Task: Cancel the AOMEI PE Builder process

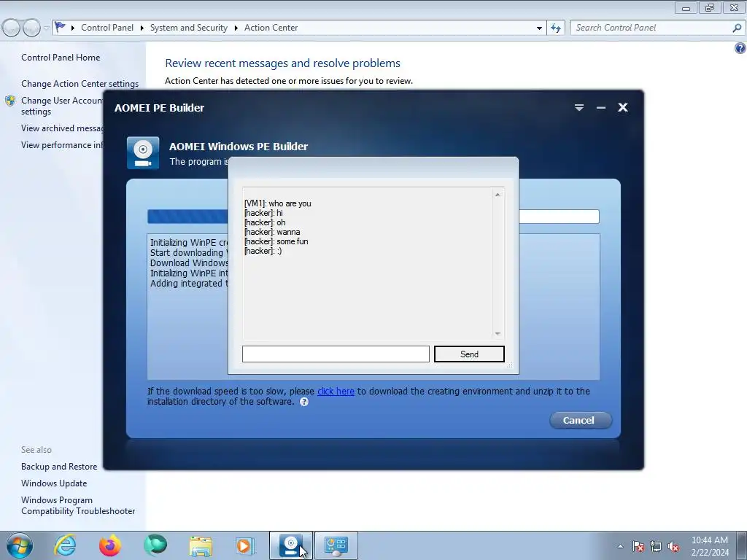Action: click(580, 420)
